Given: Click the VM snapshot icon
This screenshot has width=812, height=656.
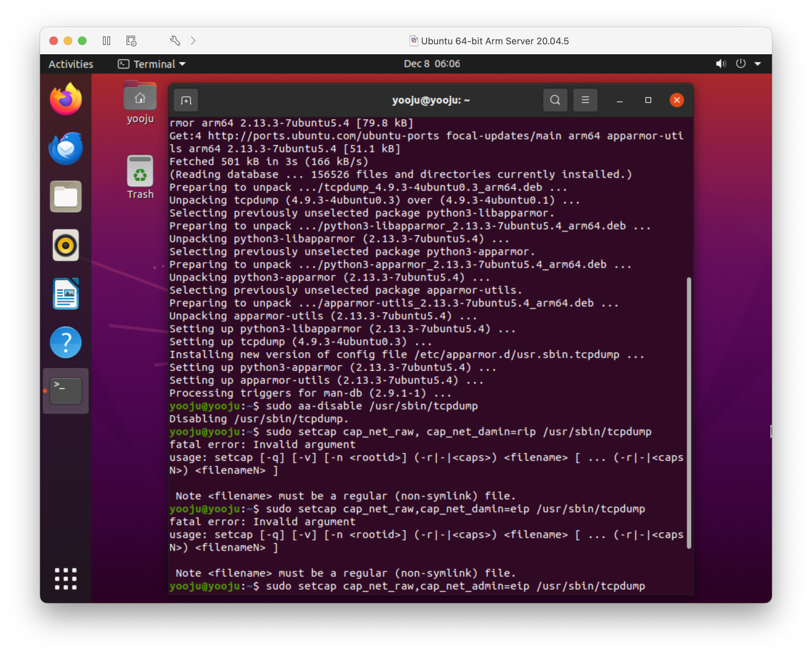Looking at the screenshot, I should [131, 41].
